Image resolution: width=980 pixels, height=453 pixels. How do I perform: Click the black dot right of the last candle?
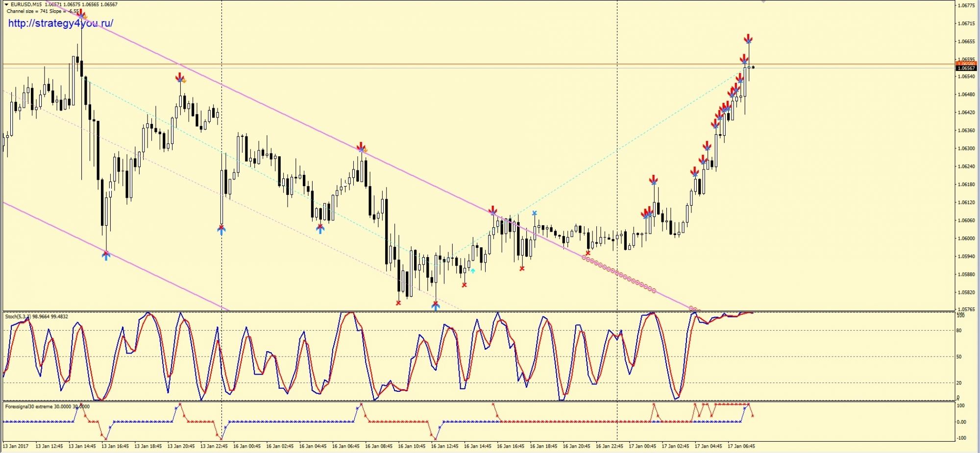pyautogui.click(x=753, y=67)
